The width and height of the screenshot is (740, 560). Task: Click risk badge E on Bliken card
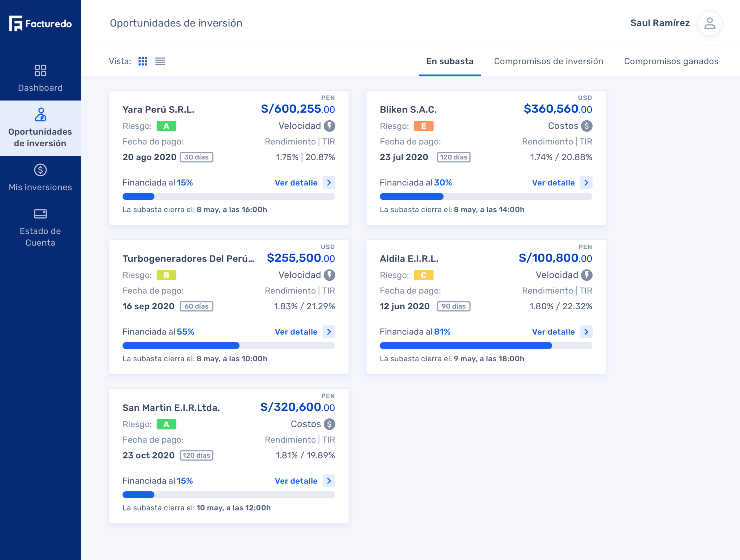pyautogui.click(x=423, y=126)
